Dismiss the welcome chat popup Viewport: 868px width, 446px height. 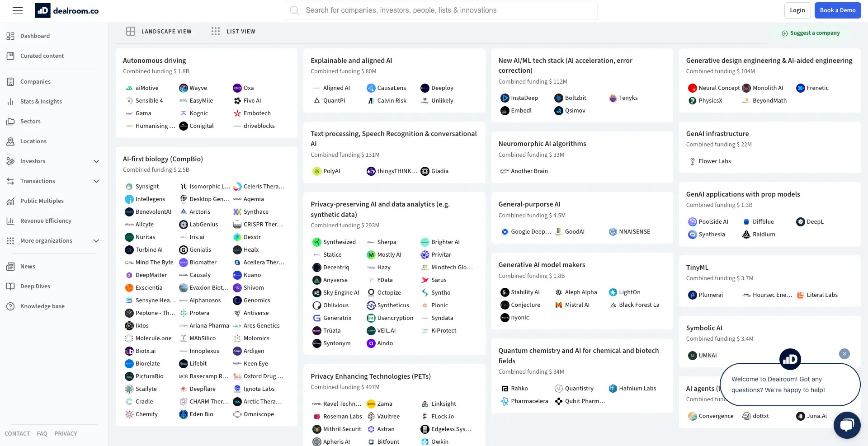[844, 354]
